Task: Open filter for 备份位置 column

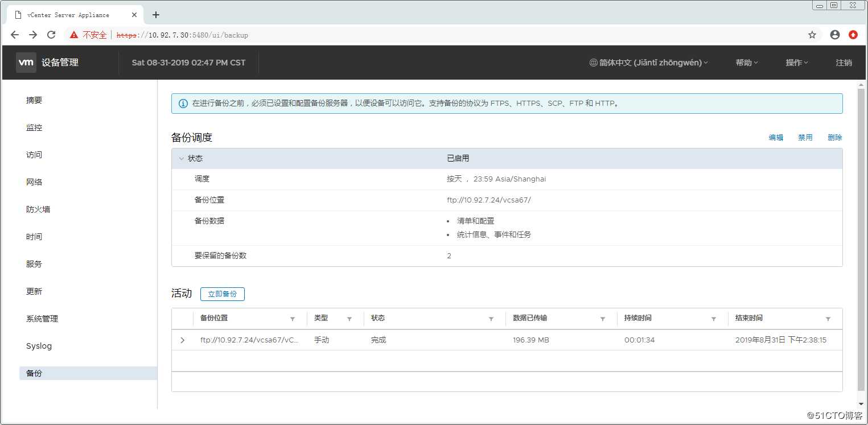Action: [293, 319]
